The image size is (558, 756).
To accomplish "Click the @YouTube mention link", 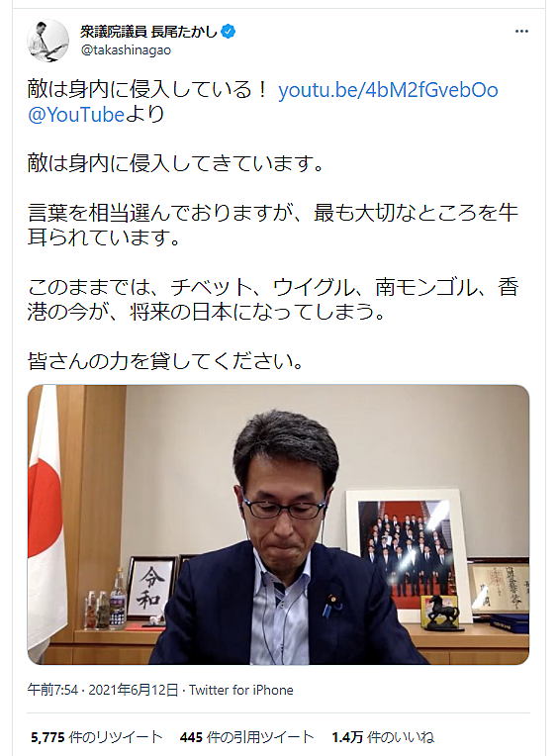I will [x=76, y=115].
